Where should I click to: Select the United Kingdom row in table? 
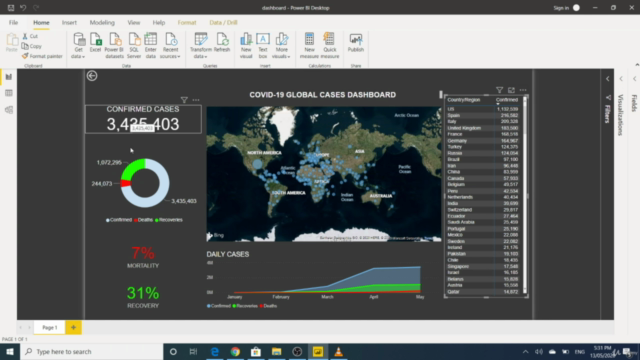(x=483, y=128)
